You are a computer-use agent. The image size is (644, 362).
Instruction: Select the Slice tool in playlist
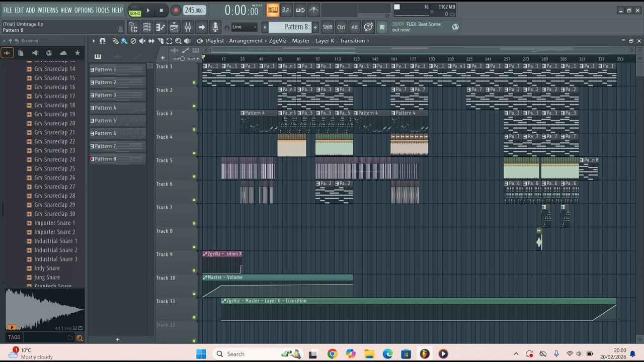point(160,41)
